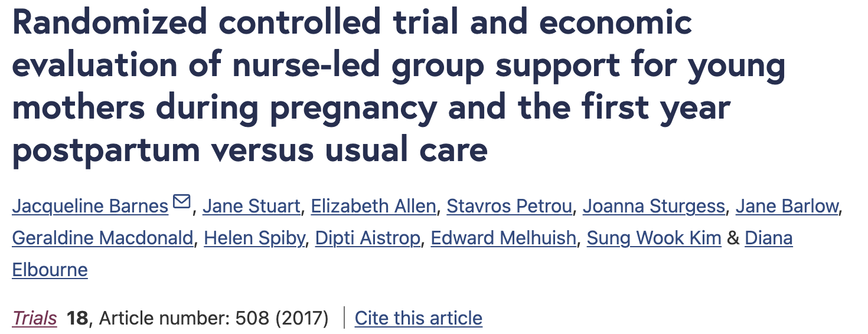The image size is (868, 334).
Task: Open Diana Elbourne author link
Action: pyautogui.click(x=768, y=238)
